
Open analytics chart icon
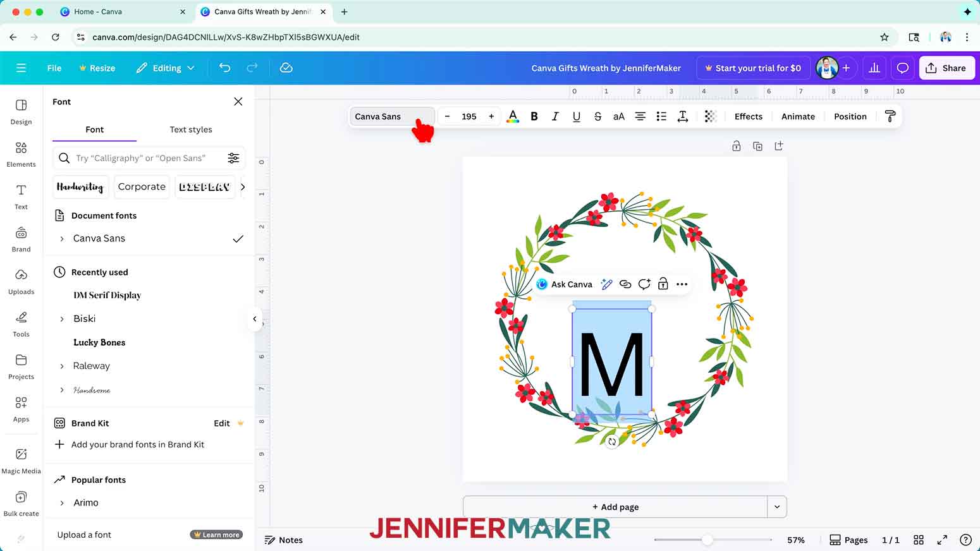(874, 68)
